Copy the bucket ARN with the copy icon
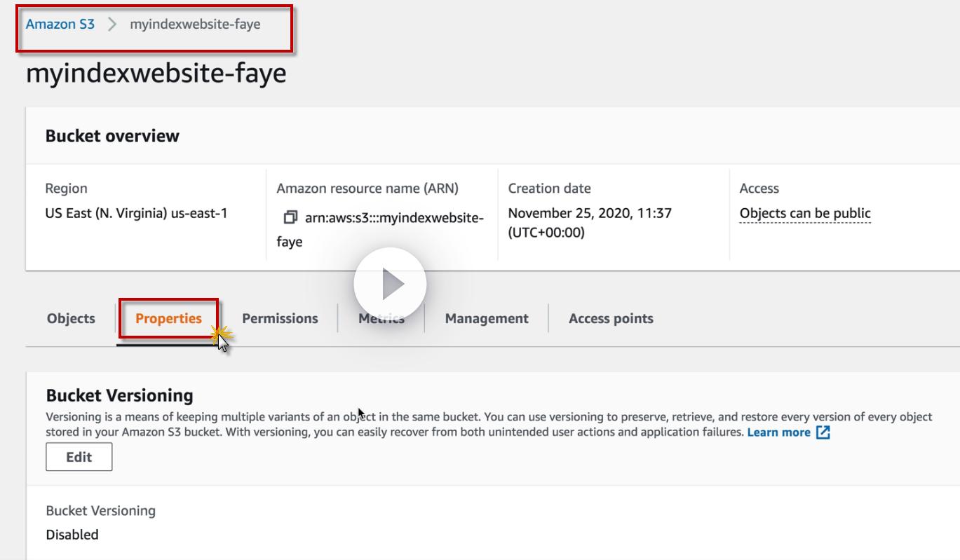Image resolution: width=960 pixels, height=560 pixels. (290, 218)
